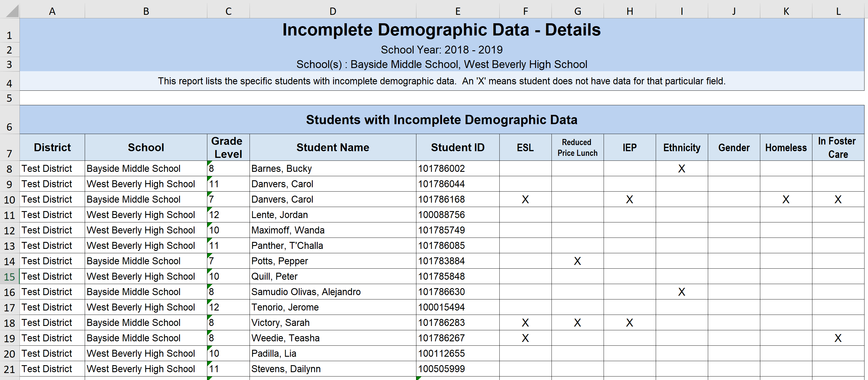868x380 pixels.
Task: Click the Reduced Price Lunch header cell
Action: pyautogui.click(x=577, y=147)
